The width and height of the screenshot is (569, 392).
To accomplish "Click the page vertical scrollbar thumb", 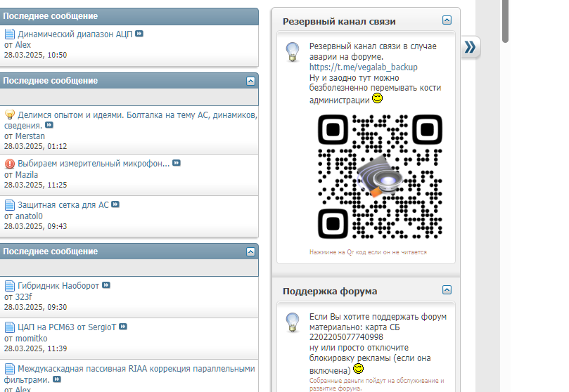I will point(505,21).
